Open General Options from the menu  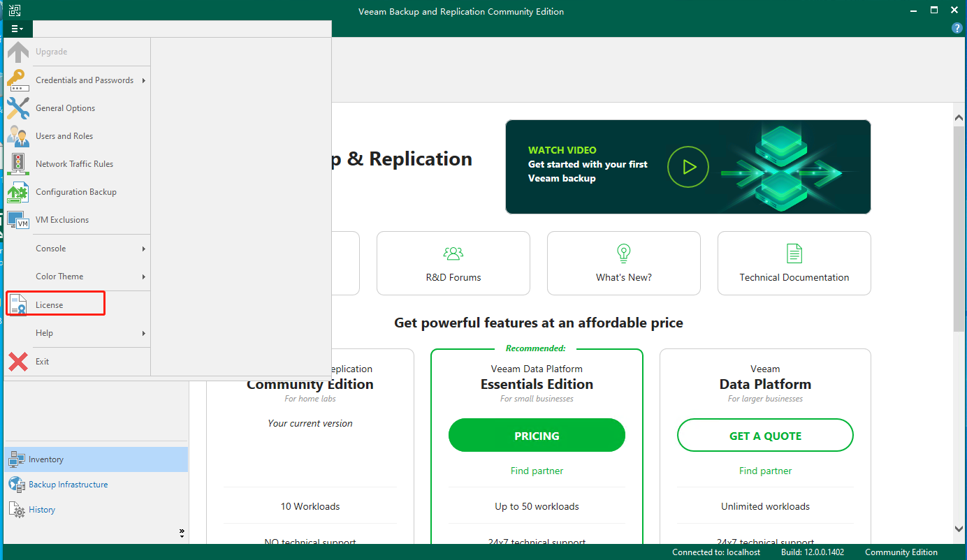tap(78, 108)
